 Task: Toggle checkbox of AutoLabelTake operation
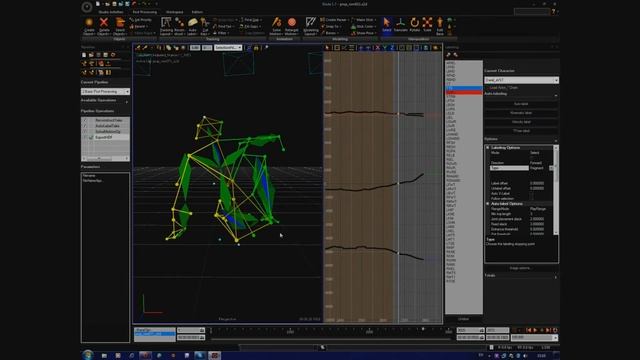click(85, 126)
